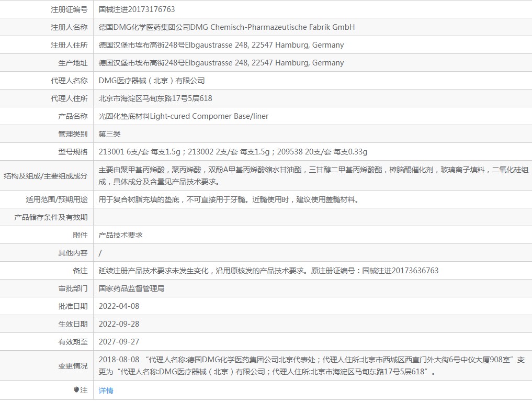Select agent name DMG医疗器械（北京）有限公司
Screen dimensions: 532x401
(152, 81)
